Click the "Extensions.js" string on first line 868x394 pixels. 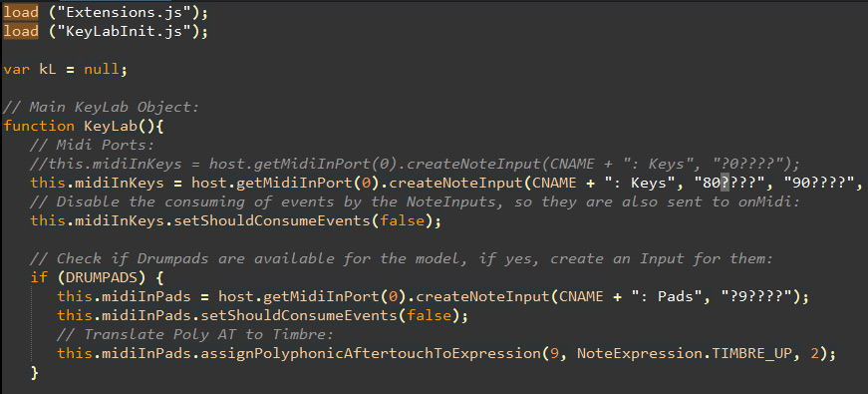pyautogui.click(x=116, y=12)
